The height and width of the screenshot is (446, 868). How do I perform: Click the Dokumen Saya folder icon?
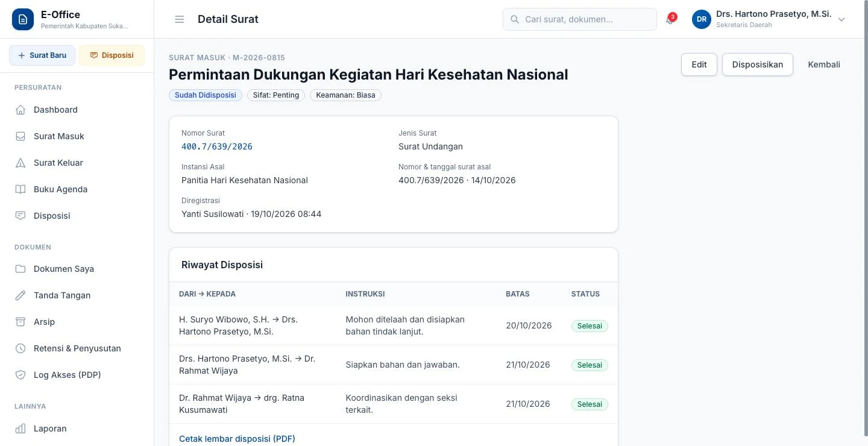(20, 269)
